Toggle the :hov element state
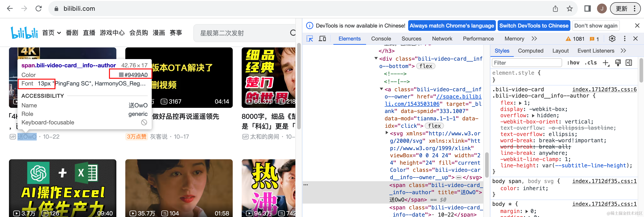The width and height of the screenshot is (644, 217). [573, 63]
